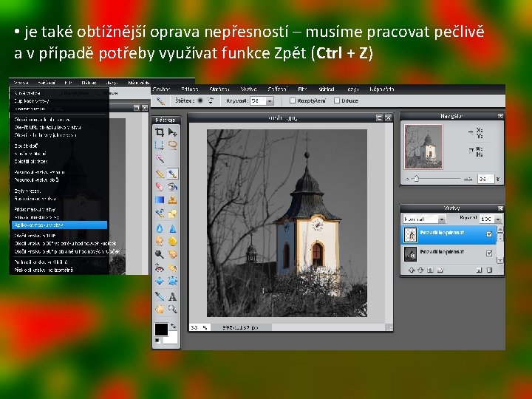Toggle visibility of the selected top layer
The image size is (532, 399).
tap(489, 233)
